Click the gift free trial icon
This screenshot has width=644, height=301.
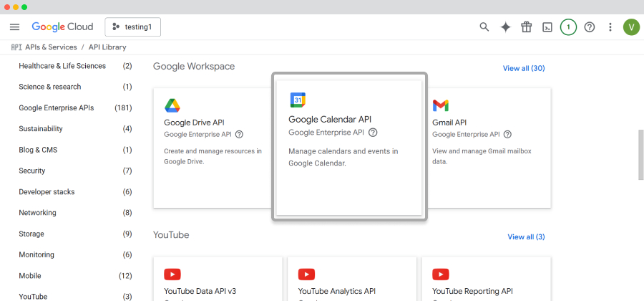[x=527, y=27]
